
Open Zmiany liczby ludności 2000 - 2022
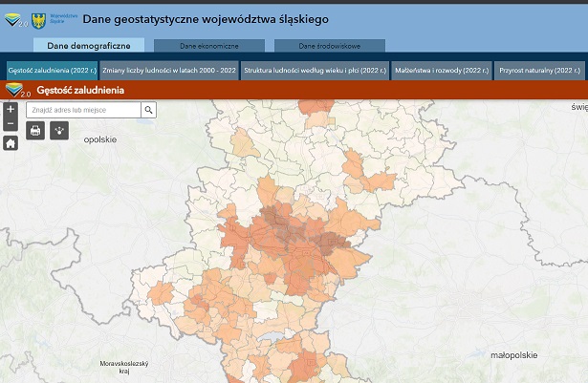tap(166, 70)
